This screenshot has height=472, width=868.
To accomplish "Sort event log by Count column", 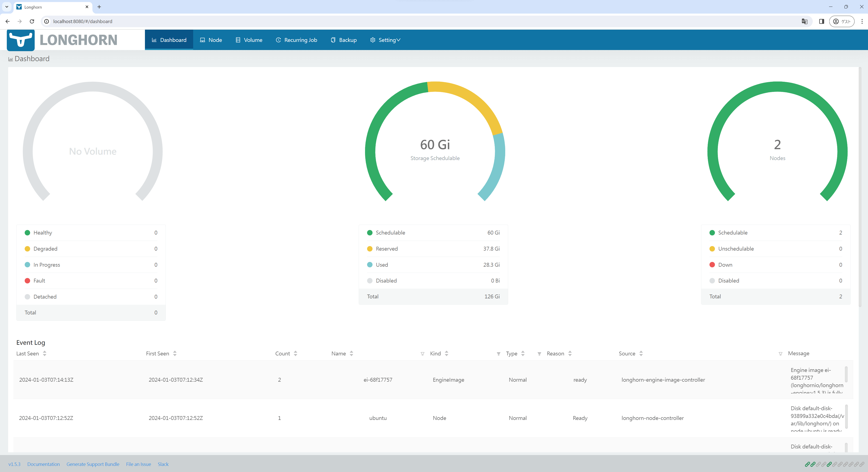I will coord(295,353).
